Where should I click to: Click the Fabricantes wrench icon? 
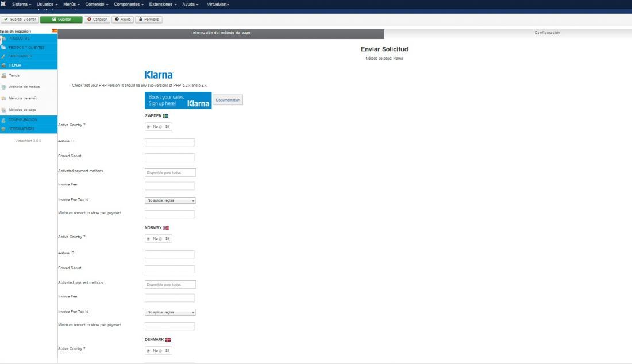(x=3, y=56)
